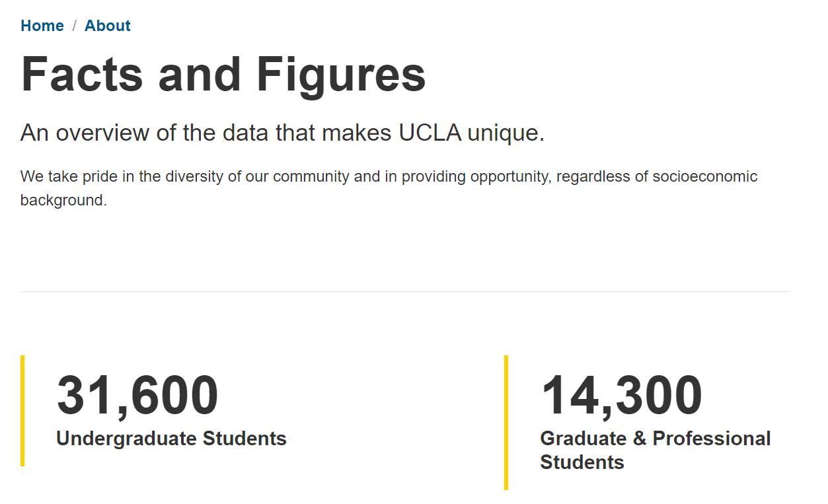This screenshot has height=504, width=828.
Task: Click the yellow bar beside 14,300
Action: [x=506, y=423]
